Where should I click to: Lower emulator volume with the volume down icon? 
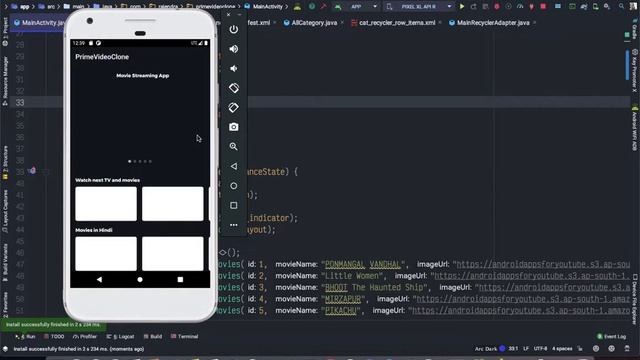pos(233,69)
